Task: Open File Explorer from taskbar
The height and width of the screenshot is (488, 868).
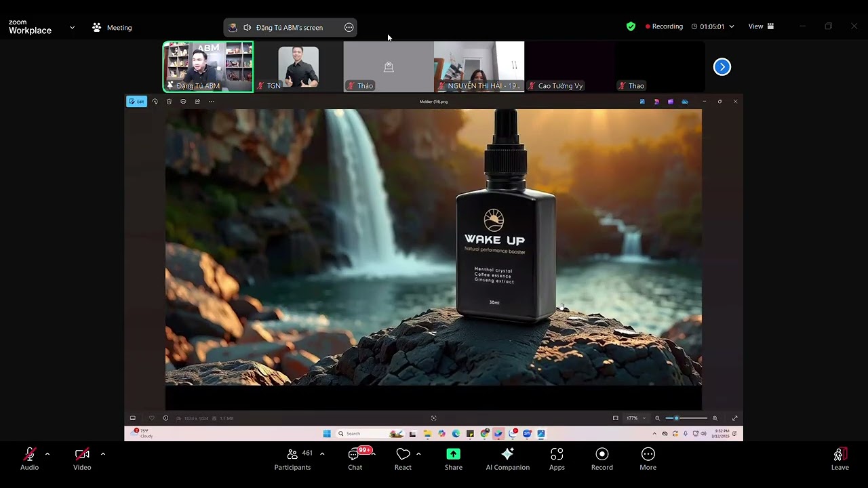Action: (427, 434)
